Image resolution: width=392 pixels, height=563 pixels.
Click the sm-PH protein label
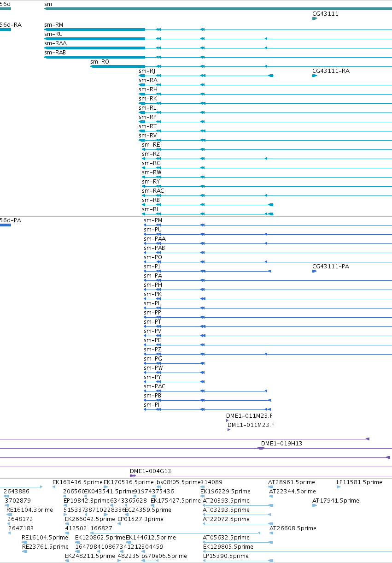[x=153, y=285]
